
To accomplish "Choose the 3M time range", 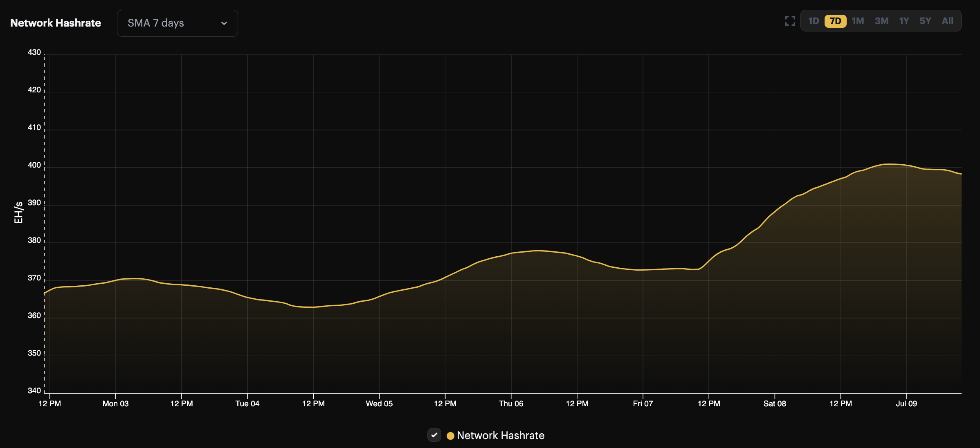I will click(x=882, y=20).
